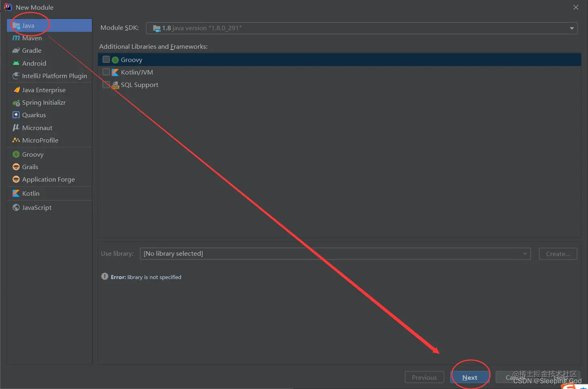The height and width of the screenshot is (389, 588).
Task: Enable the SQL Support checkbox
Action: pos(106,85)
